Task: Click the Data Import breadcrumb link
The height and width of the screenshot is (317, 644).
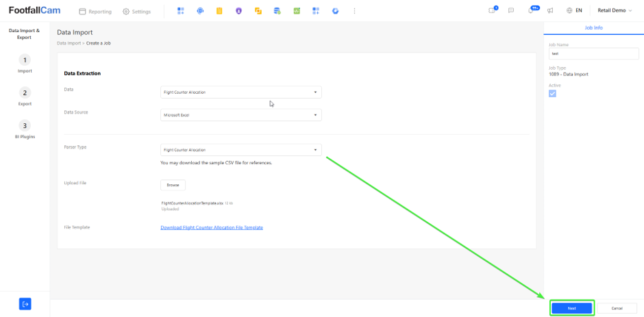Action: pos(69,43)
